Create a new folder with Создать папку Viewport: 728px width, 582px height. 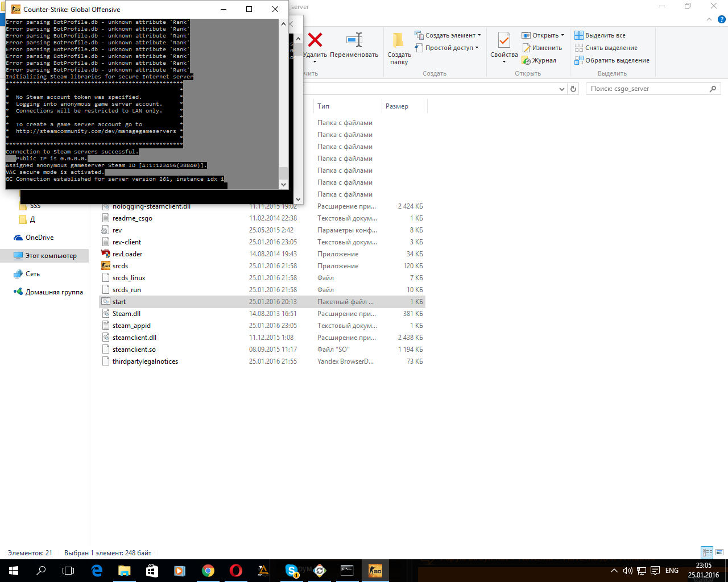pyautogui.click(x=399, y=48)
